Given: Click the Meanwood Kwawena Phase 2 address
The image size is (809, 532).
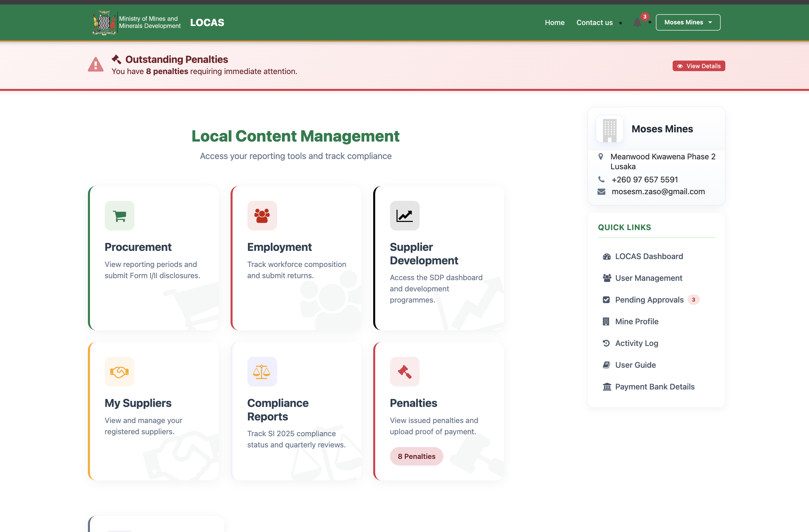Looking at the screenshot, I should 663,161.
